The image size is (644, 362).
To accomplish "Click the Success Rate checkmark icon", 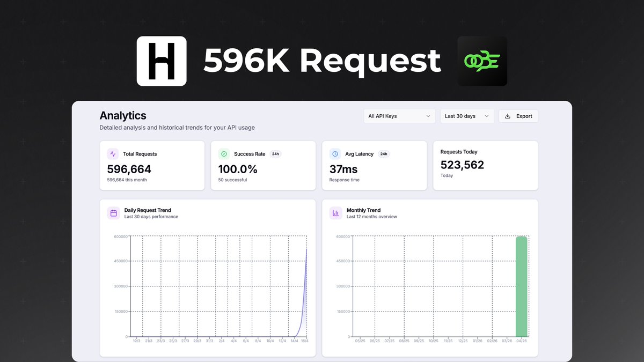I will coord(224,154).
